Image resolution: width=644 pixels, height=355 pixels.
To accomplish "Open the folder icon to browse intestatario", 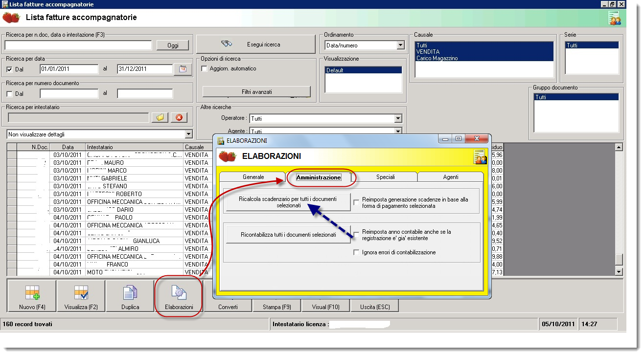I will coord(160,117).
